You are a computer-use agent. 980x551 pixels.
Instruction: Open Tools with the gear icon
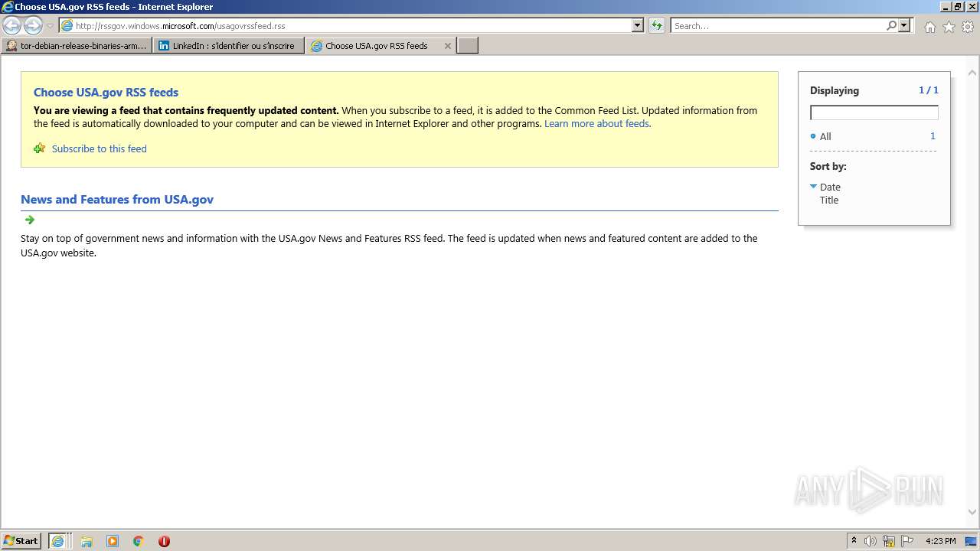968,27
